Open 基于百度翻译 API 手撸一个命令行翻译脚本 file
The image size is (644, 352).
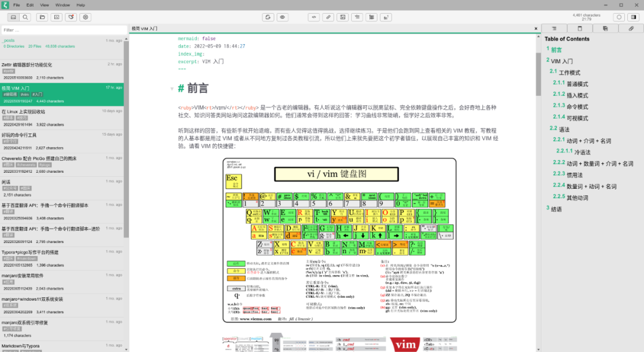click(61, 211)
